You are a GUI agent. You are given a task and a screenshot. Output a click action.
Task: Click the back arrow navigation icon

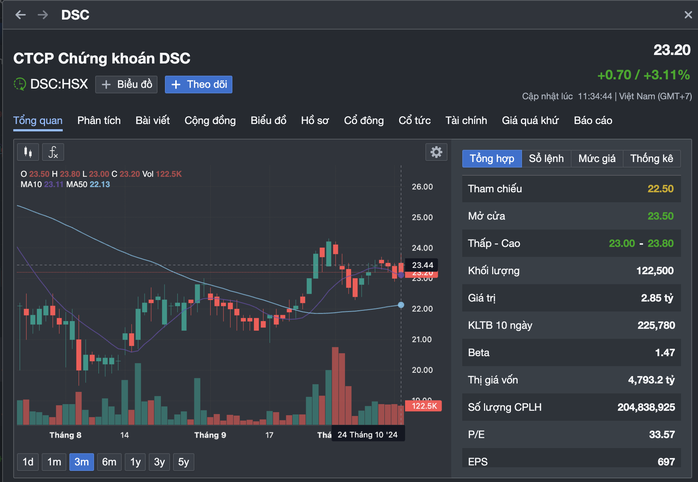[20, 15]
